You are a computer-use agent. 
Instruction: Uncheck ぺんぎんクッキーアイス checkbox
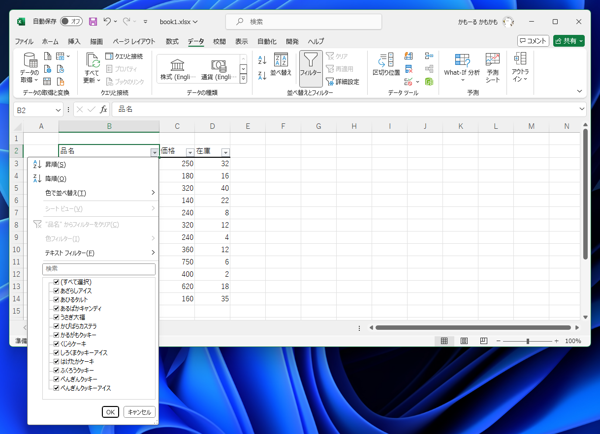56,388
